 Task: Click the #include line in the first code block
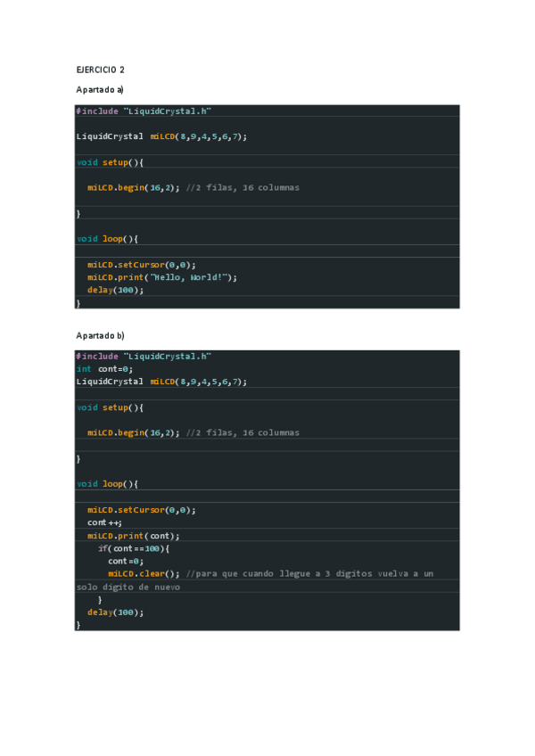click(144, 111)
